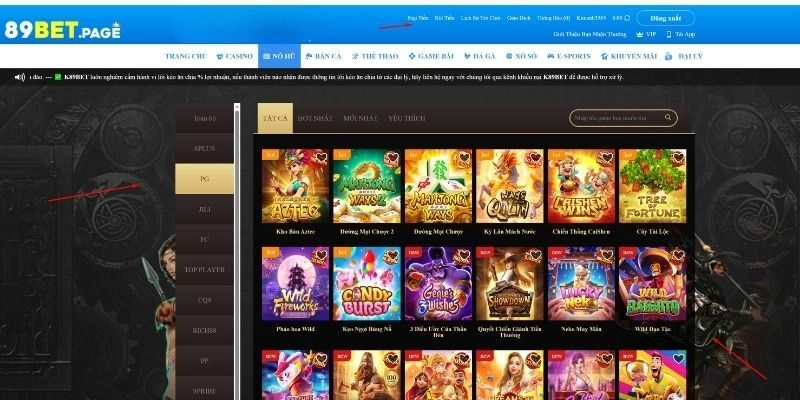Open the VIP crown link
Viewport: 800px width, 400px height.
click(x=646, y=34)
